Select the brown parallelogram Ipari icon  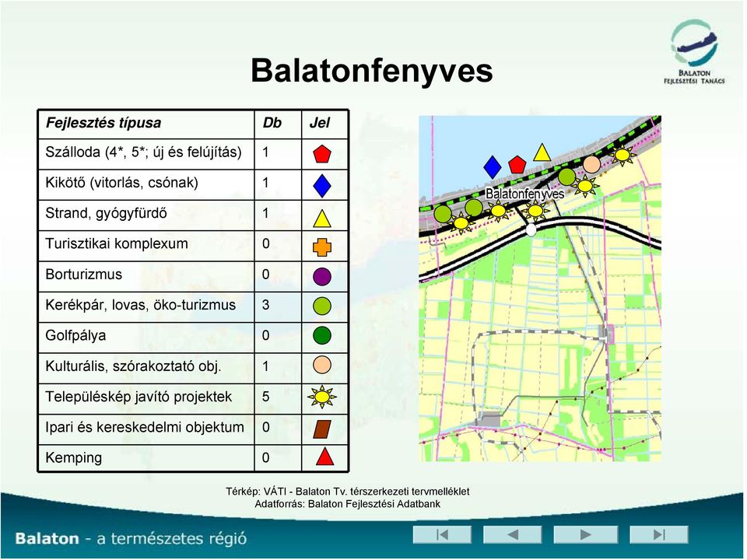click(322, 429)
